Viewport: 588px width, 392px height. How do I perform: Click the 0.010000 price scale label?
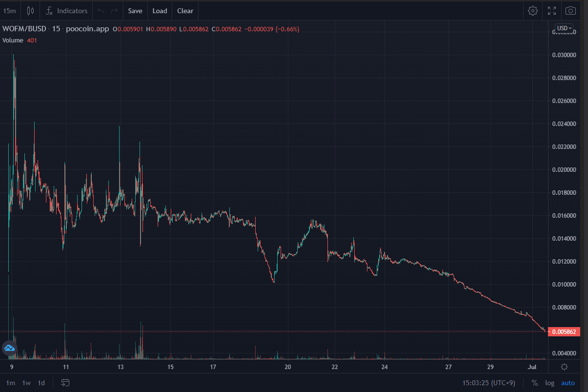click(x=563, y=285)
